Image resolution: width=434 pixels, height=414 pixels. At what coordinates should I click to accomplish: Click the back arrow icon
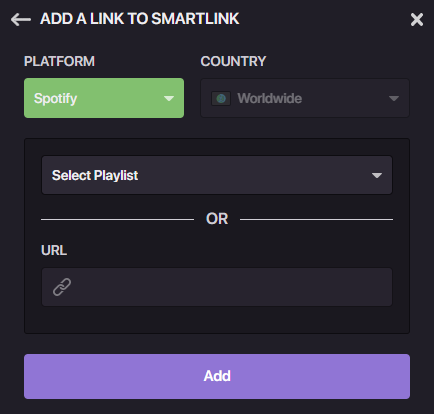[x=21, y=19]
